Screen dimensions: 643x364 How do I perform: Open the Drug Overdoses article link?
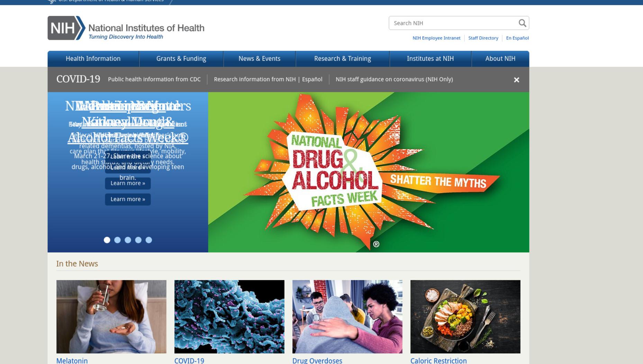(x=317, y=361)
